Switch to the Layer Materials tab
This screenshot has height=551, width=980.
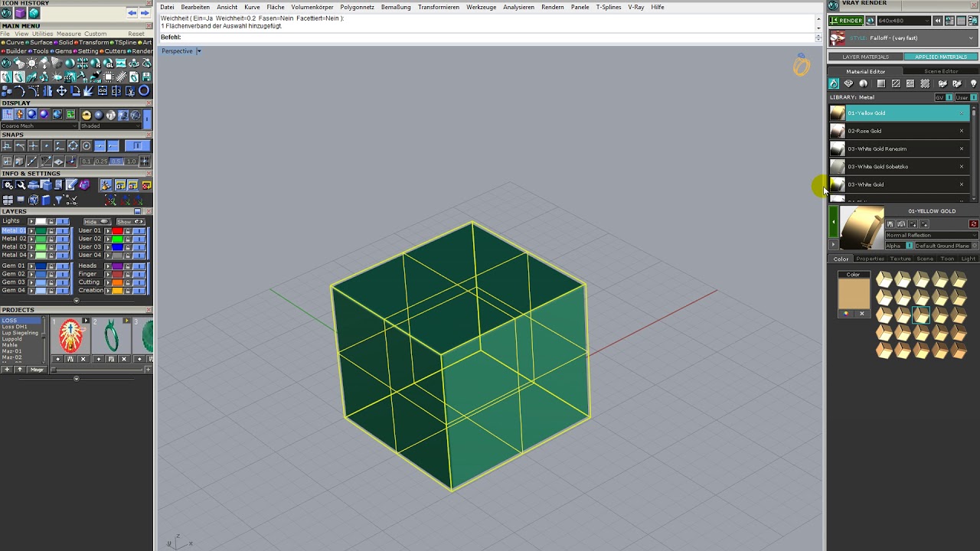[865, 57]
